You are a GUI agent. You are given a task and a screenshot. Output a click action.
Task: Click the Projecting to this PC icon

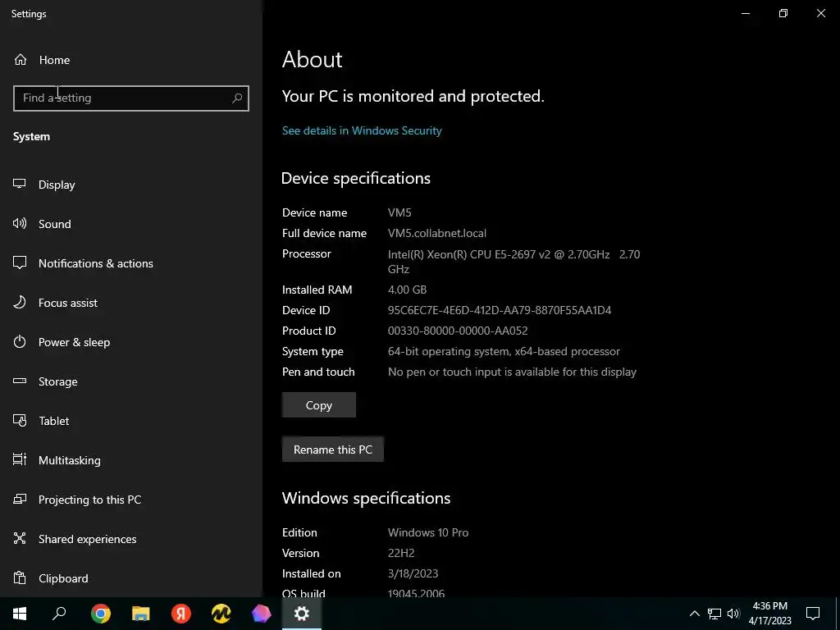[20, 500]
